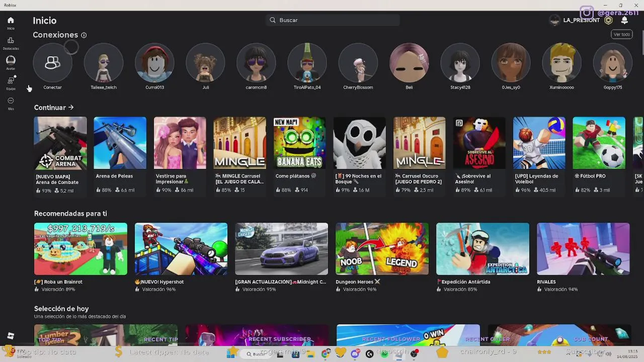Open LA_PRESIDENT profile avatar in header

[554, 20]
